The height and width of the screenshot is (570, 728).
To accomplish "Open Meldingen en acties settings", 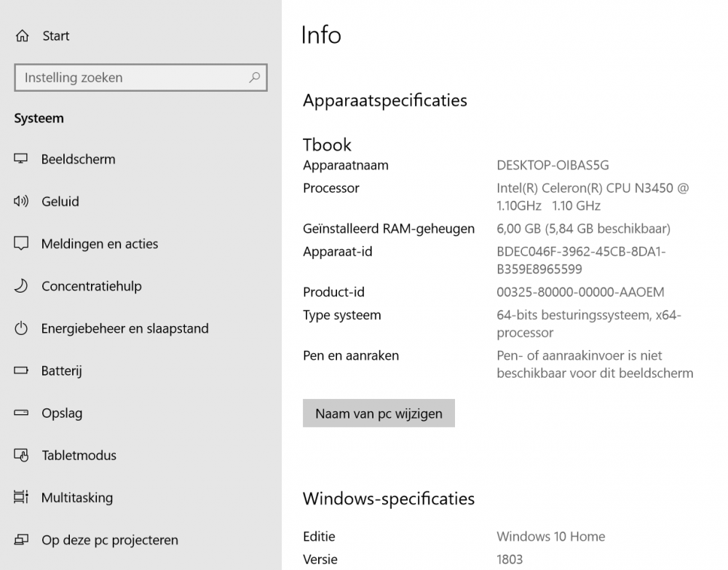I will [100, 244].
